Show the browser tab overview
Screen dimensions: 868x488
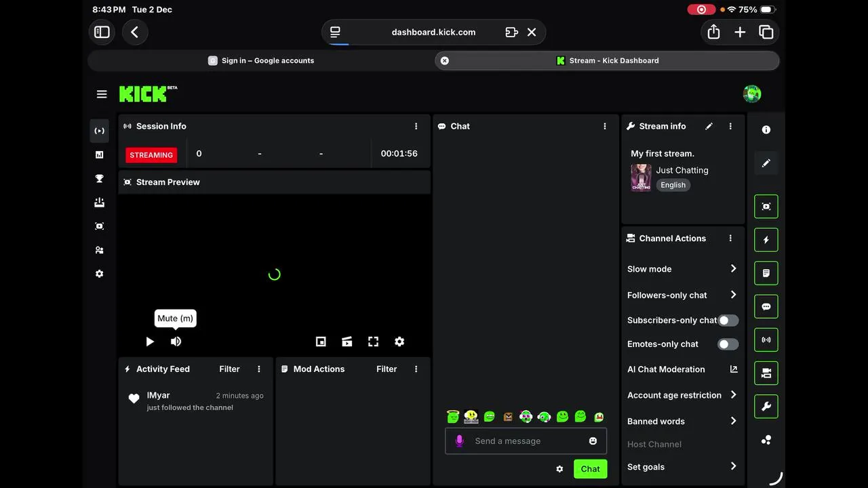[766, 32]
